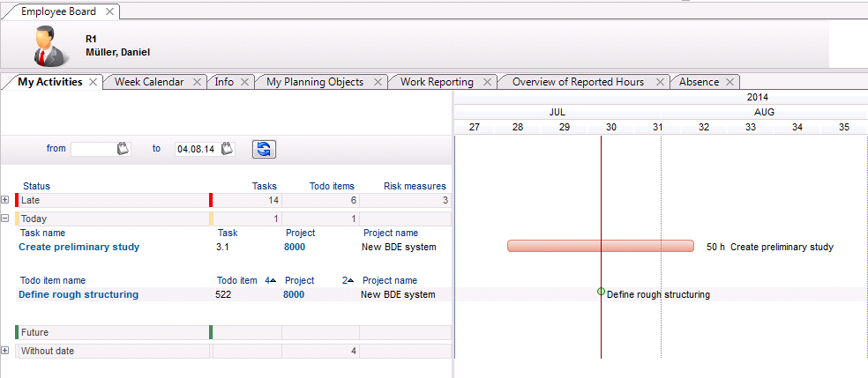Screen dimensions: 868x378
Task: Click the Risk measures column header
Action: click(415, 186)
